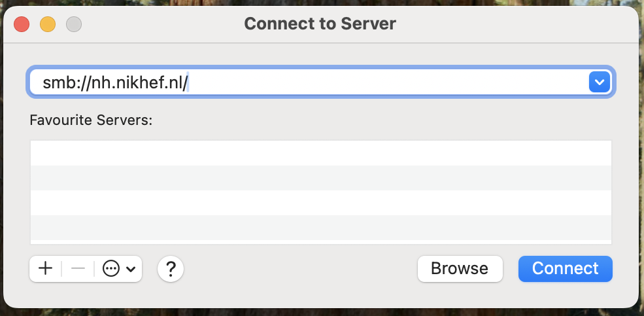The image size is (644, 316).
Task: Expand the chevron beside the ellipsis icon
Action: pyautogui.click(x=131, y=270)
